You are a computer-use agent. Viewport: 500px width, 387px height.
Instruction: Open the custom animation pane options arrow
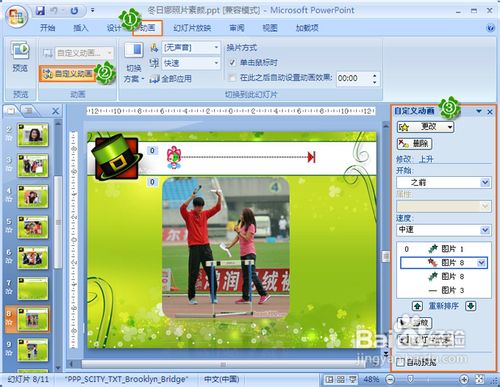(x=479, y=111)
